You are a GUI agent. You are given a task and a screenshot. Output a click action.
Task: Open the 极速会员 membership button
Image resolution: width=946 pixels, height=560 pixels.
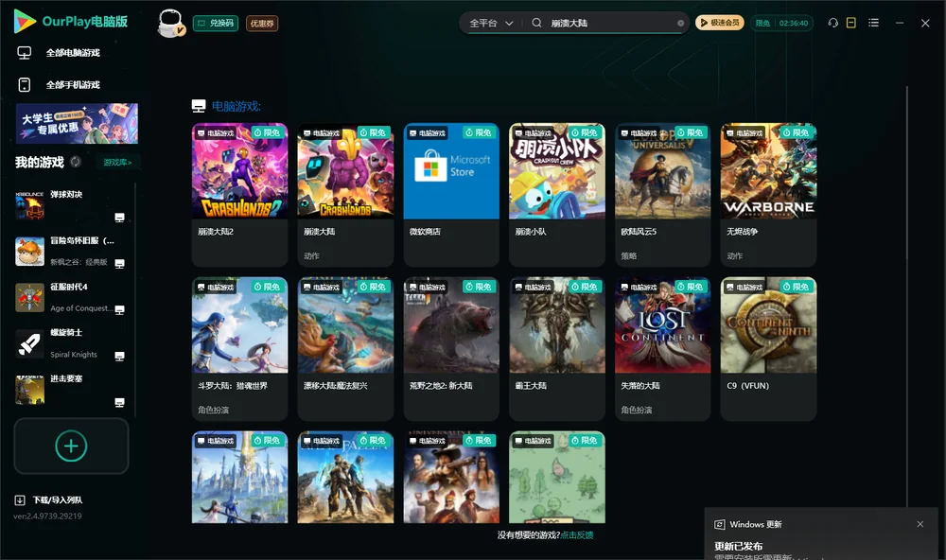click(719, 23)
